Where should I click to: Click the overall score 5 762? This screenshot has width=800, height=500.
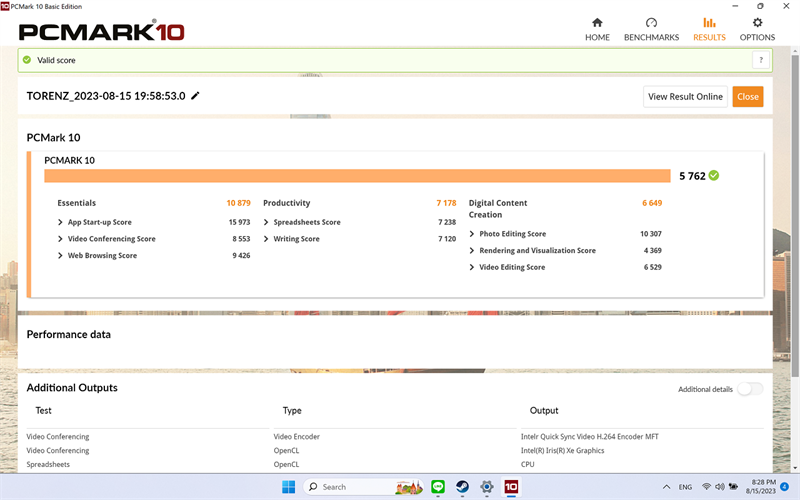click(692, 176)
